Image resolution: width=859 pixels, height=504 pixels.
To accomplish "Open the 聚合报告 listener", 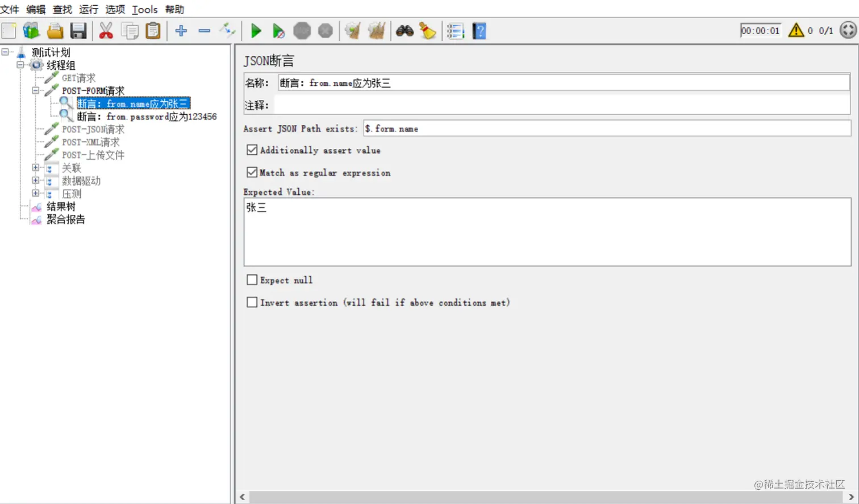I will tap(66, 219).
